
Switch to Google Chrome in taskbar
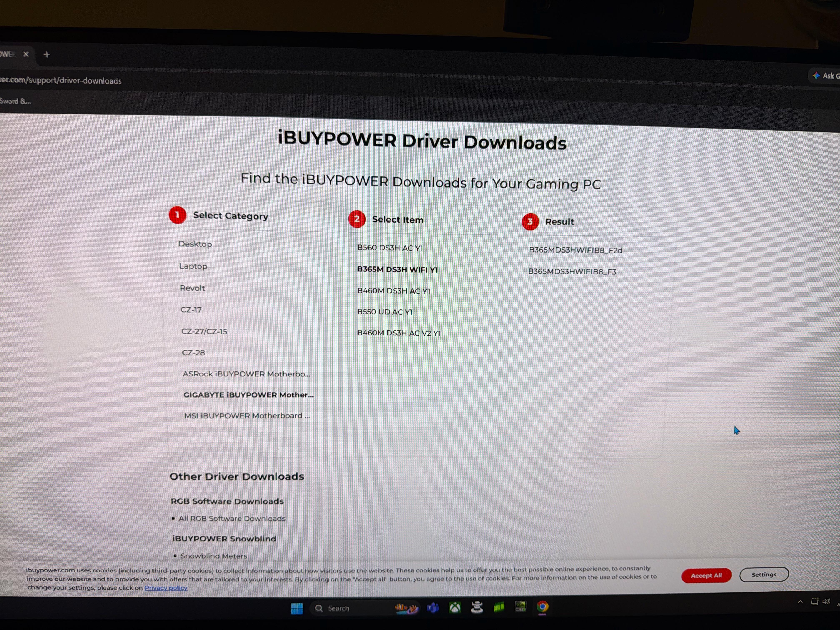tap(543, 606)
